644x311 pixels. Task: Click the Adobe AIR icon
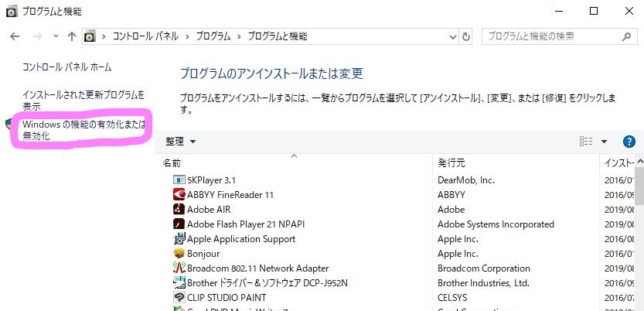179,209
